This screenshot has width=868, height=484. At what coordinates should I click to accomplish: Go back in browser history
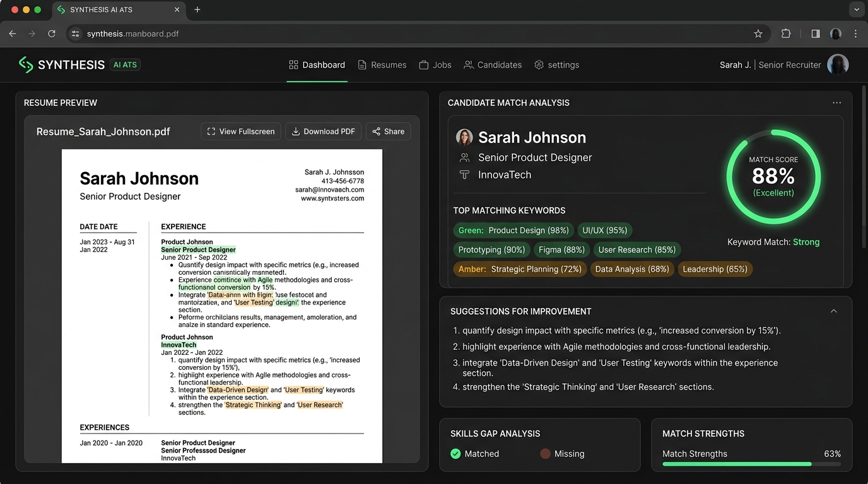click(x=13, y=34)
